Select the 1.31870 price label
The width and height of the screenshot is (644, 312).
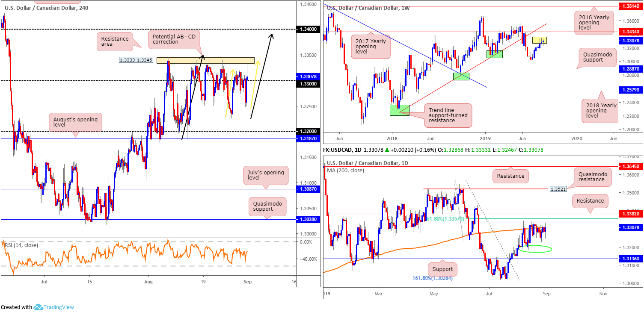[308, 138]
